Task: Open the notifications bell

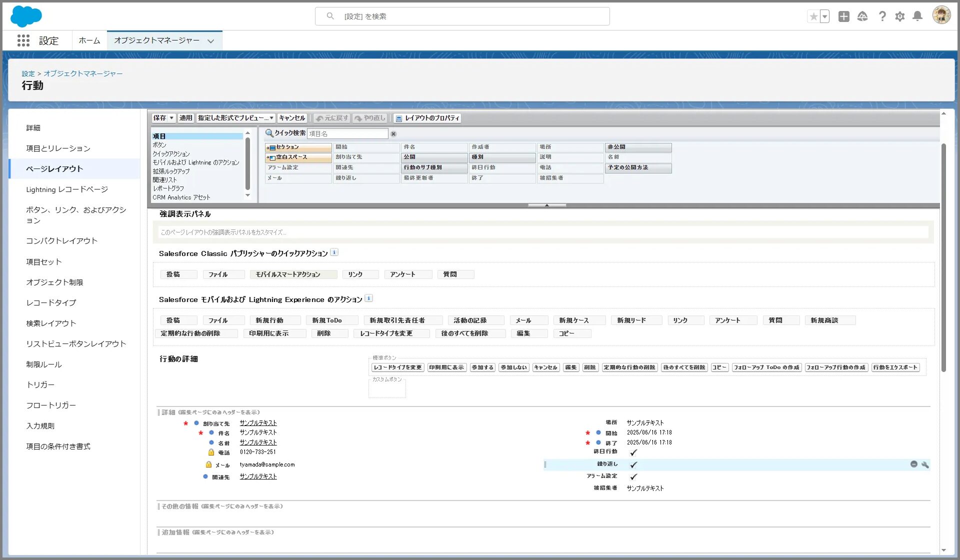Action: 917,16
